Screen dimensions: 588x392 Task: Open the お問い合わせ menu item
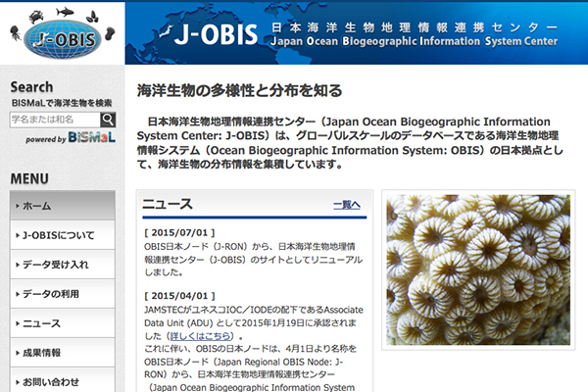[63, 381]
